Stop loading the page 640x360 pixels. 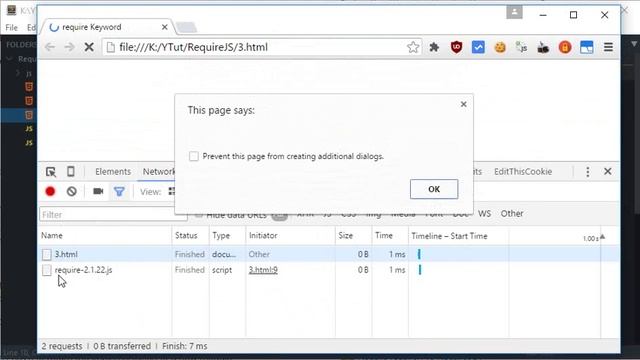pyautogui.click(x=89, y=47)
